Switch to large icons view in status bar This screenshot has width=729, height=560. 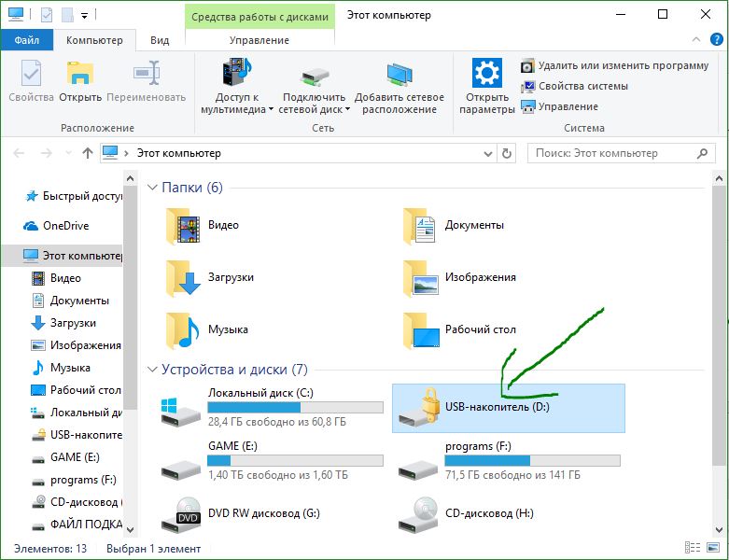pyautogui.click(x=713, y=548)
